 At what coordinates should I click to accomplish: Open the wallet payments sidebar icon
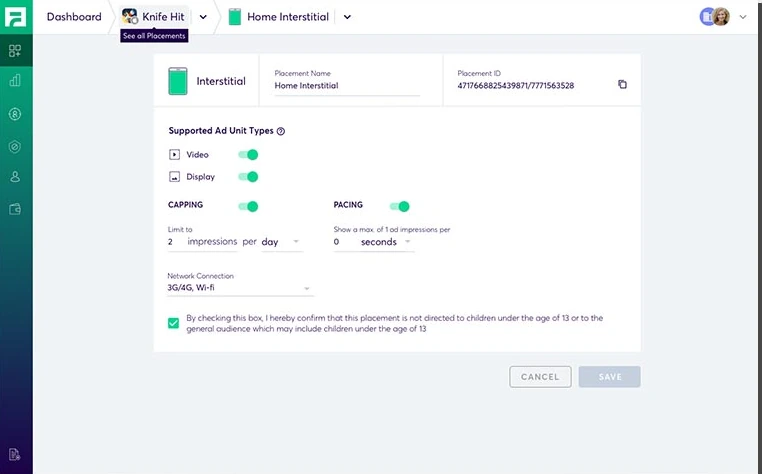pyautogui.click(x=15, y=210)
